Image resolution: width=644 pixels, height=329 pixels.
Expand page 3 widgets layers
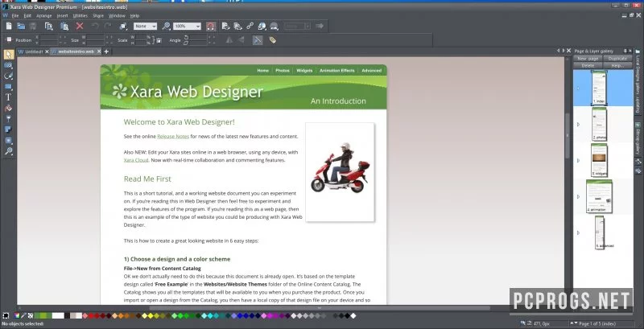[578, 160]
